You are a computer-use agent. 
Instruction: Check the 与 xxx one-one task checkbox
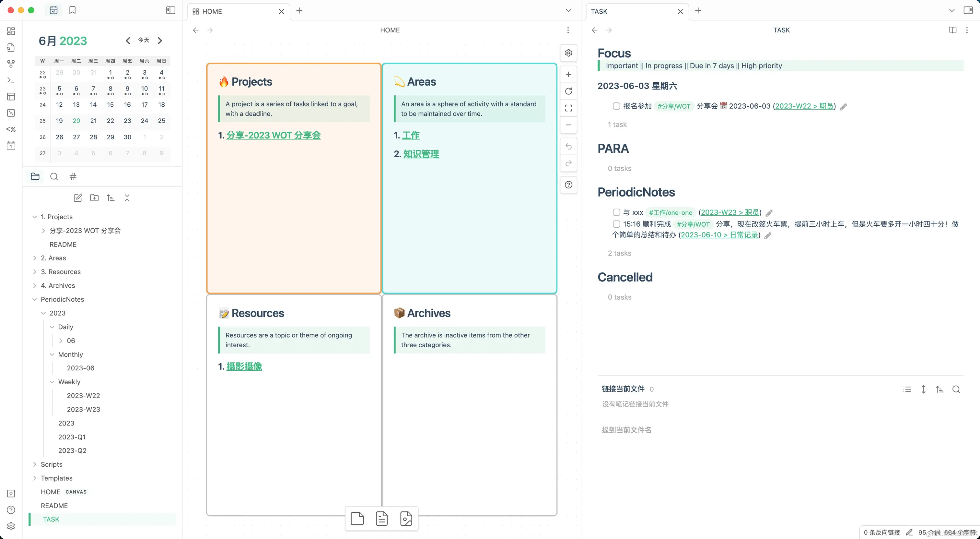[616, 212]
